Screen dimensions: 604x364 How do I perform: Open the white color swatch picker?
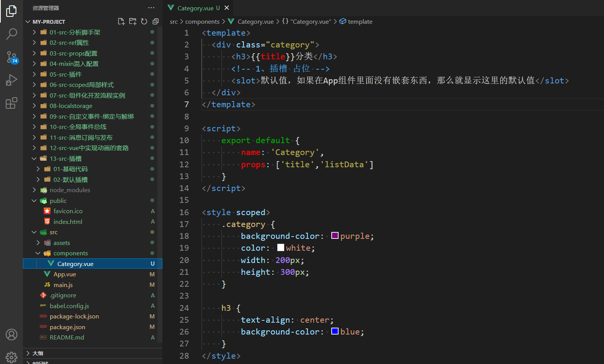(281, 248)
